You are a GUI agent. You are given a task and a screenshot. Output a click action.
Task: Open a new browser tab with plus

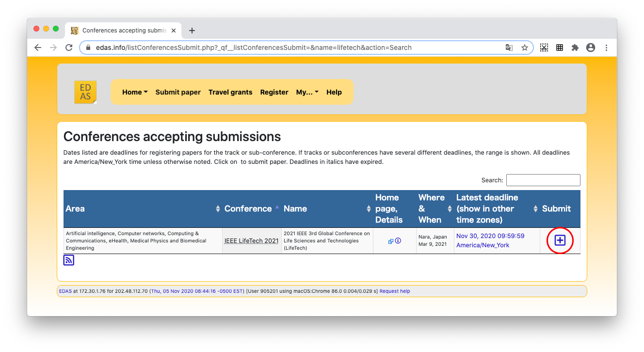click(x=192, y=31)
